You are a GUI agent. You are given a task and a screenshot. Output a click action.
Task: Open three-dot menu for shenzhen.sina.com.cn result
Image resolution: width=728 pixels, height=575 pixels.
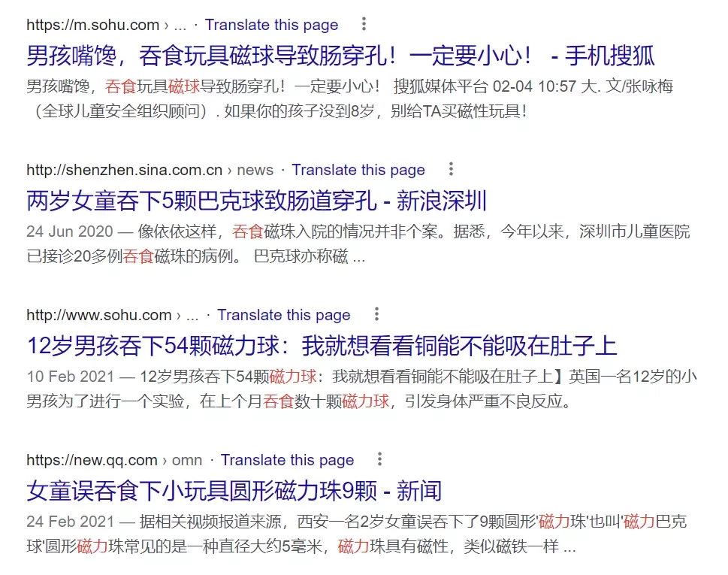click(451, 169)
